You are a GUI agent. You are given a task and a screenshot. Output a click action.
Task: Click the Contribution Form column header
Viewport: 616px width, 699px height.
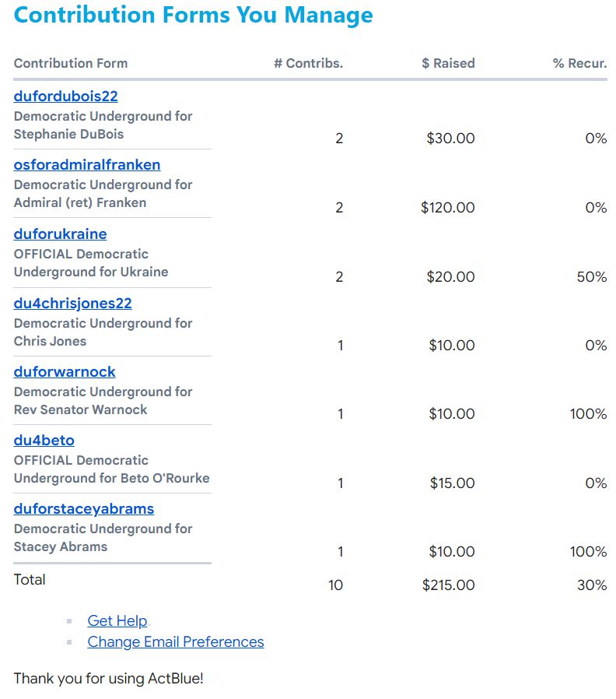pos(70,64)
